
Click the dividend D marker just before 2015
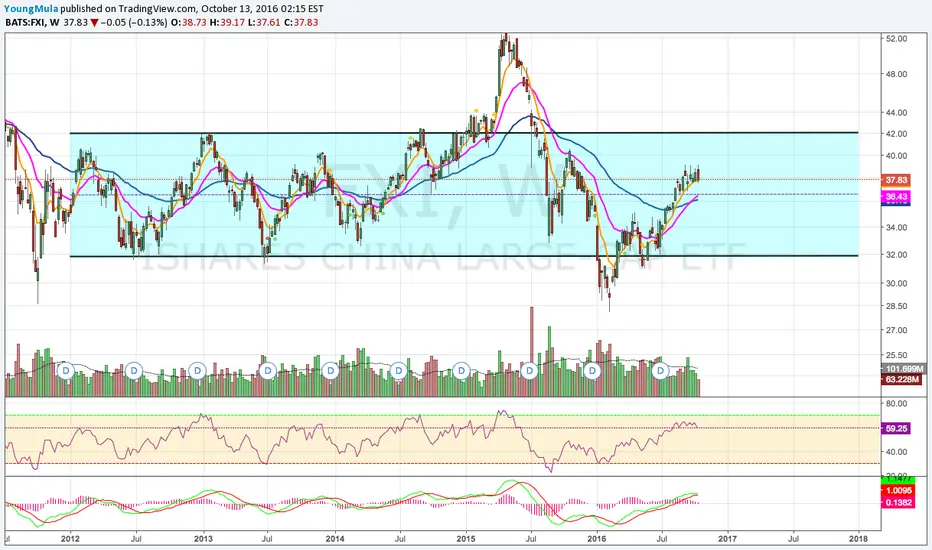461,371
